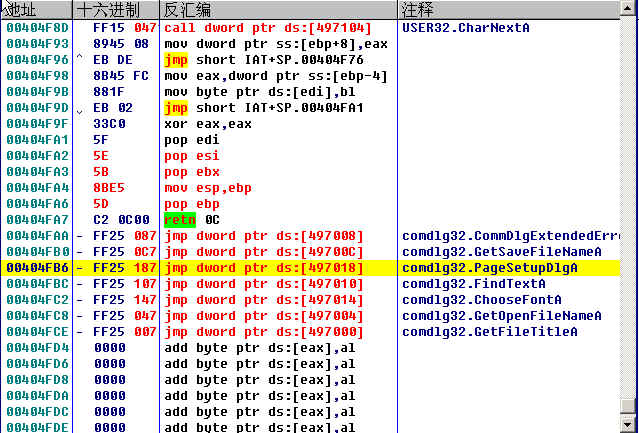The width and height of the screenshot is (639, 433).
Task: Click the yellow jmp short IAT+SP.00404F76 mnemonic
Action: pyautogui.click(x=175, y=60)
